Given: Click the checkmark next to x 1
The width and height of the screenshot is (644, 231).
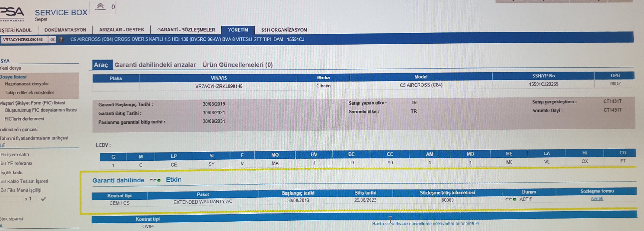Looking at the screenshot, I should [44, 199].
